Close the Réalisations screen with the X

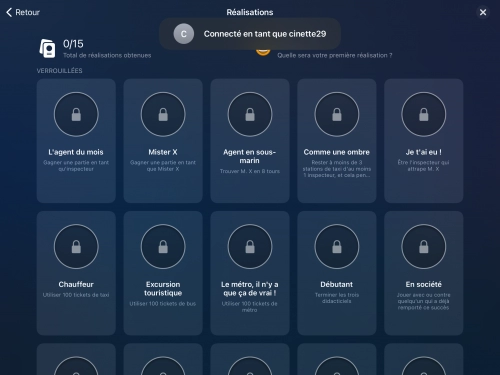tap(483, 12)
